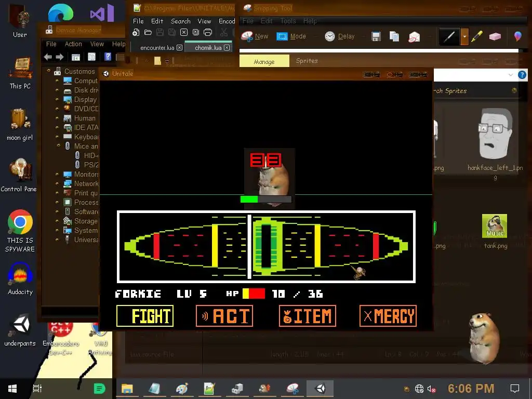
Task: Click the Properties icon in Device Manager toolbar
Action: (91, 57)
